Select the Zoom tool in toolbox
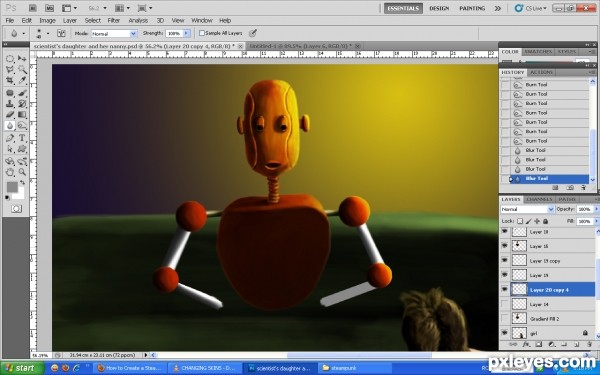The image size is (600, 375). [x=22, y=172]
